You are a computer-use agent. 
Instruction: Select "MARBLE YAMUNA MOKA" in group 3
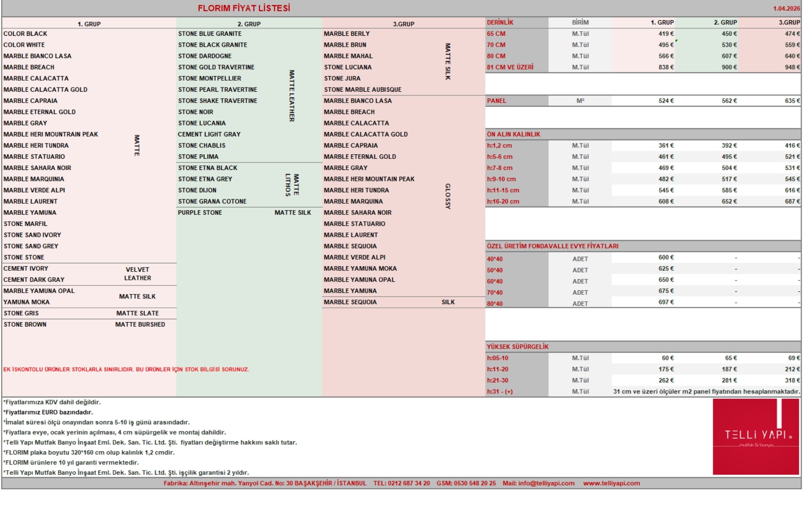click(360, 268)
